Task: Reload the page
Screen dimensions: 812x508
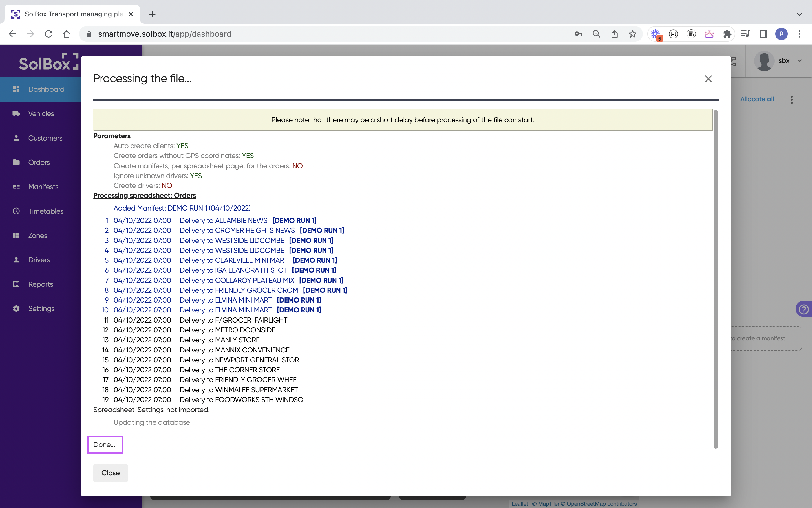Action: (49, 34)
